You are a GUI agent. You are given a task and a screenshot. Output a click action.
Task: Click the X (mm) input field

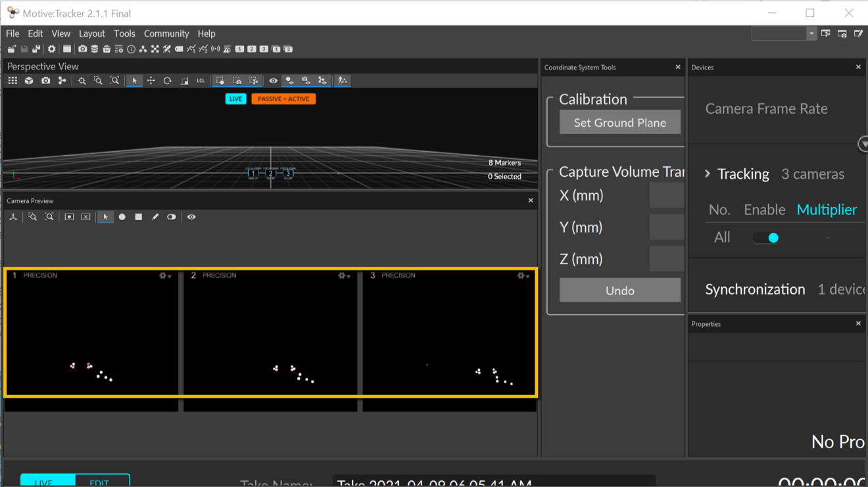666,195
